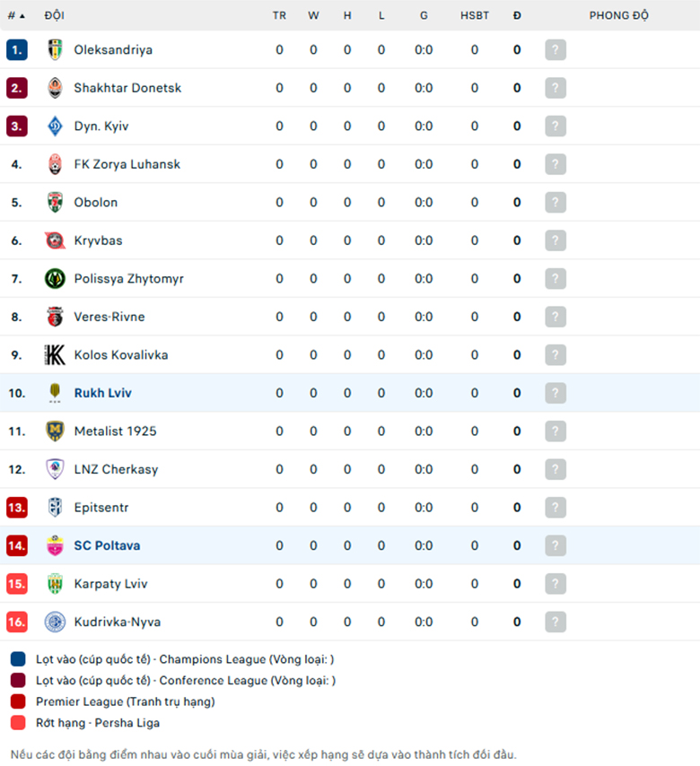Click the Kolos Kovalivka K logo
Viewport: 700px width, 766px height.
tap(56, 354)
